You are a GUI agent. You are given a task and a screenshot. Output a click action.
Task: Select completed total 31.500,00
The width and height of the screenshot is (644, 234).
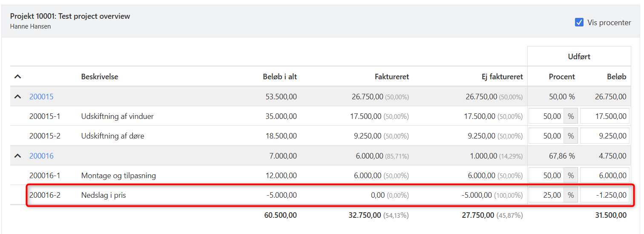[x=611, y=215]
